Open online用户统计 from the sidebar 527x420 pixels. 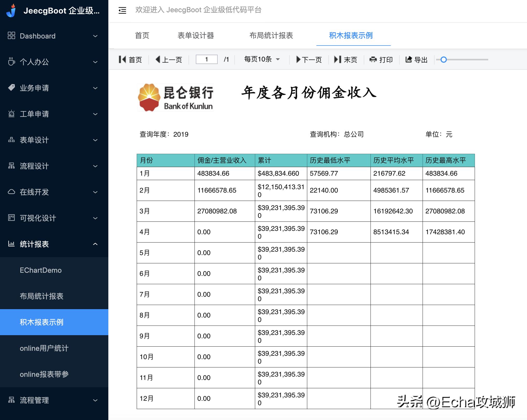point(45,348)
